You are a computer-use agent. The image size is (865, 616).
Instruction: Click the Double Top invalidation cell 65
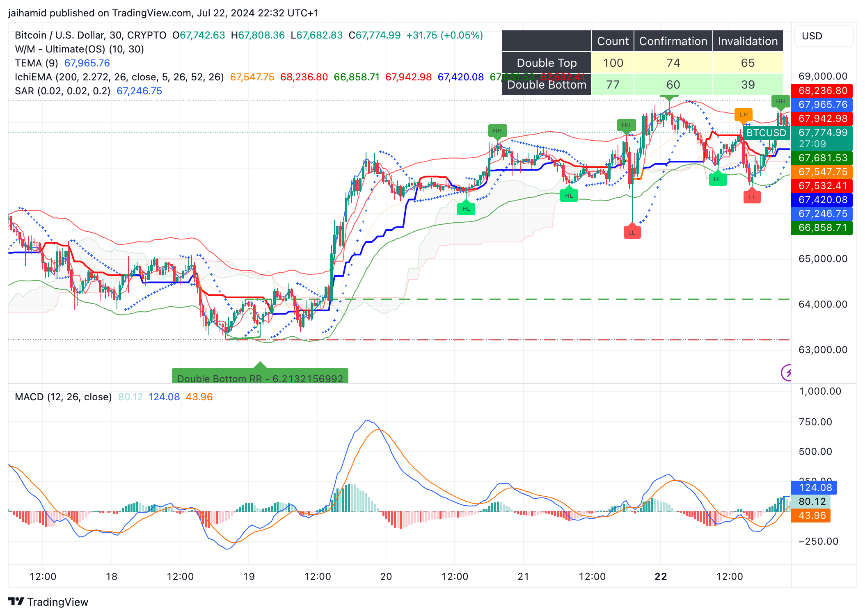pyautogui.click(x=748, y=63)
